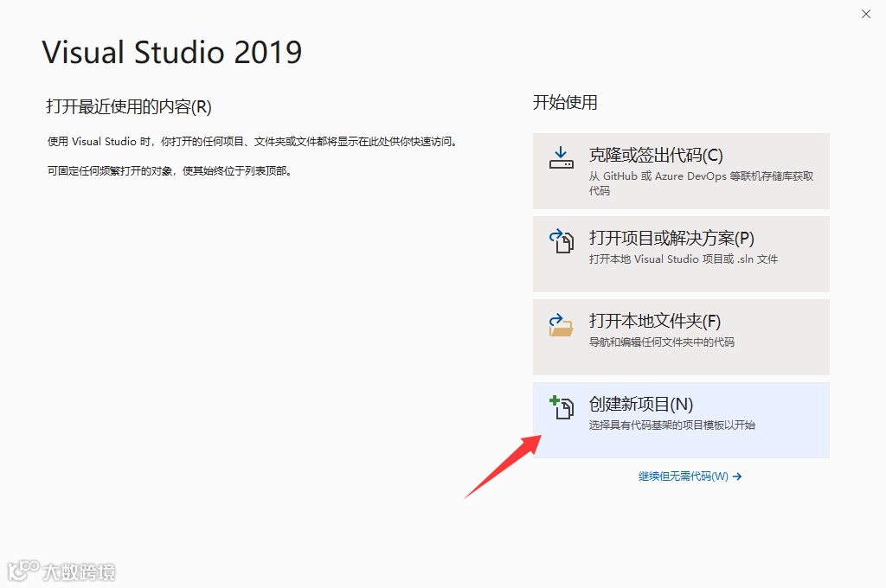Screen dimensions: 886x588
Task: Select 创建新项目(N) title
Action: 641,405
